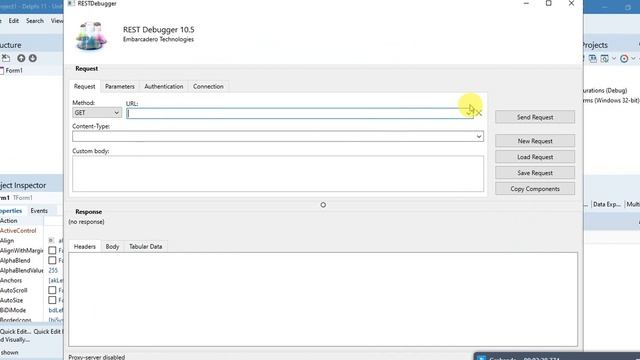Open the response Body tab
Screen dimensions: 640x360
coord(112,247)
